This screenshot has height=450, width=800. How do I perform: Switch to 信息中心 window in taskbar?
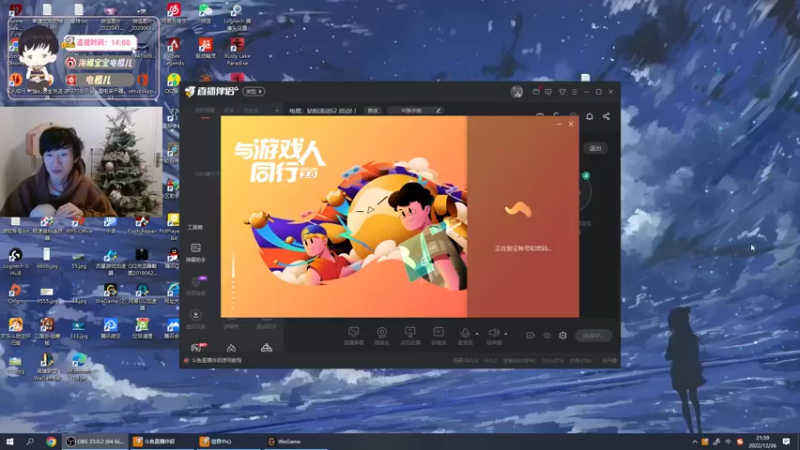pos(230,442)
